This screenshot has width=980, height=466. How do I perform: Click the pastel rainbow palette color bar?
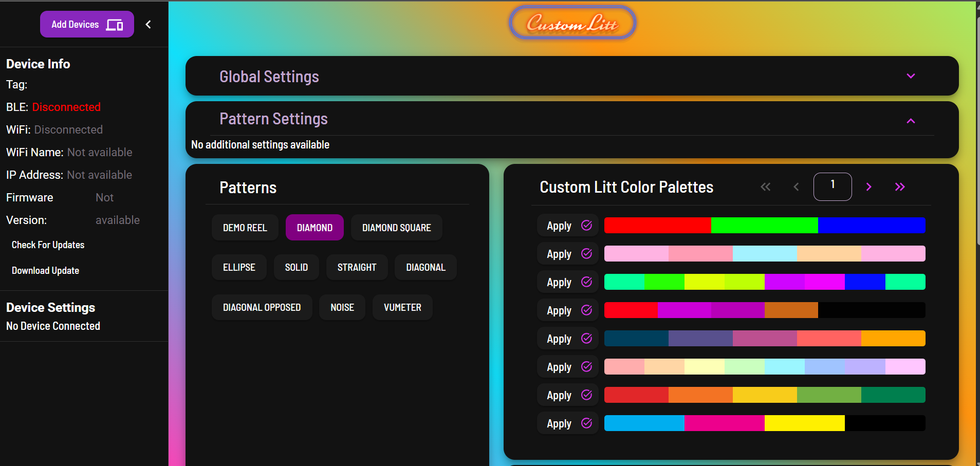point(764,367)
